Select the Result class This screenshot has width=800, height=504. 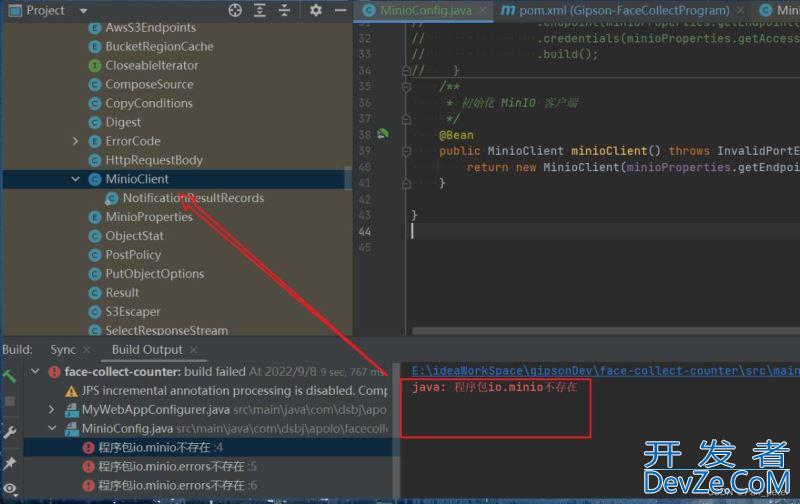(x=122, y=293)
